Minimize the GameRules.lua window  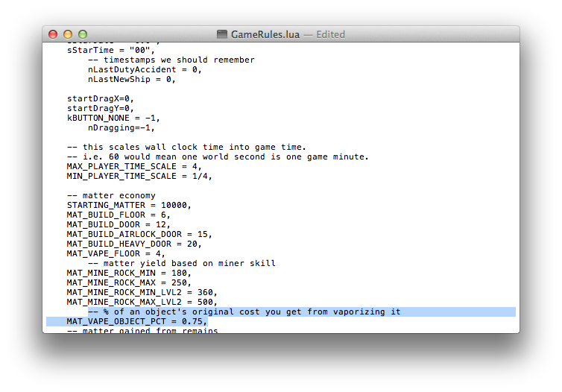(68, 34)
